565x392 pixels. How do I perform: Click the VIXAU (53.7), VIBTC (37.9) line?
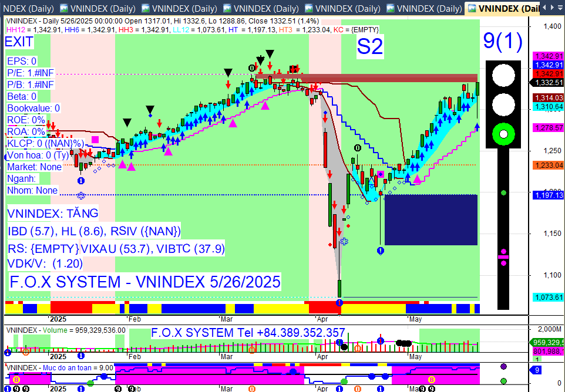(x=153, y=249)
